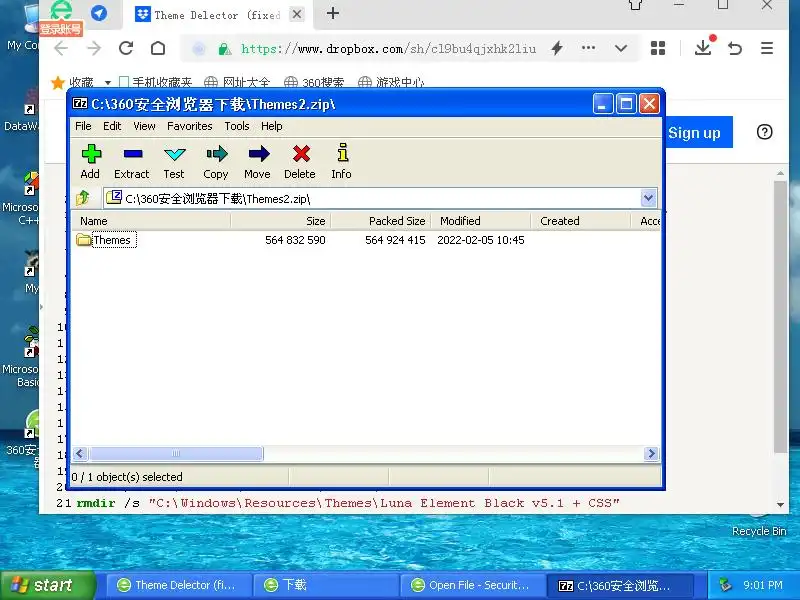Open the 360搜索 bookmark

click(x=314, y=82)
